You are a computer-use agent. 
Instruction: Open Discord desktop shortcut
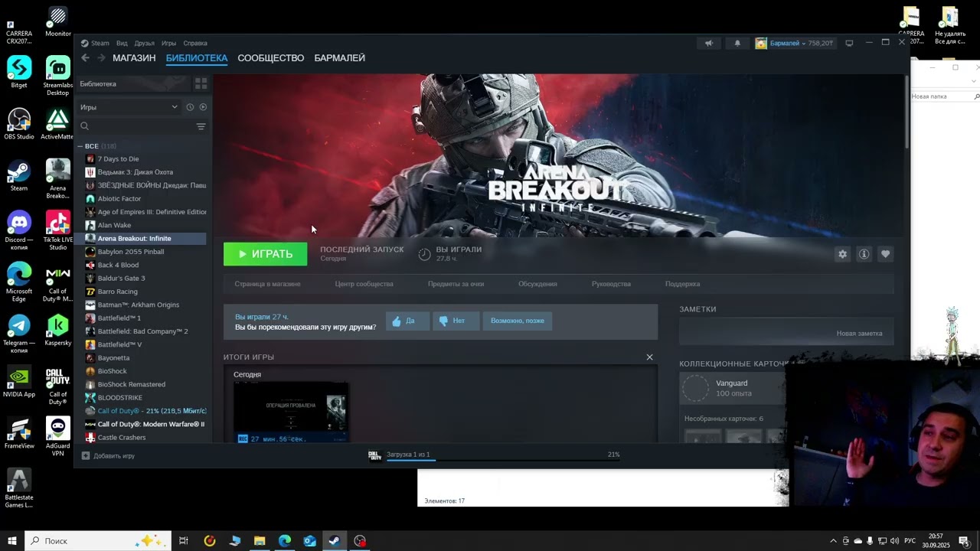point(19,231)
